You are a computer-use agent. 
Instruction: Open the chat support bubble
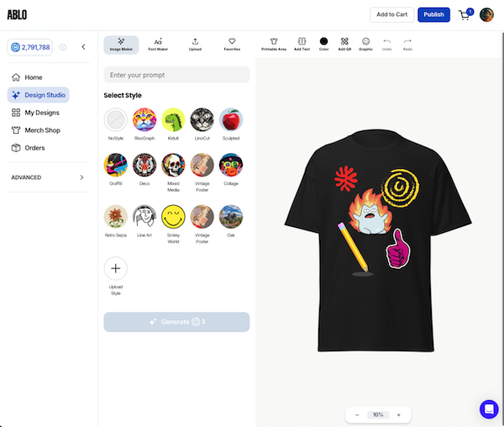489,409
